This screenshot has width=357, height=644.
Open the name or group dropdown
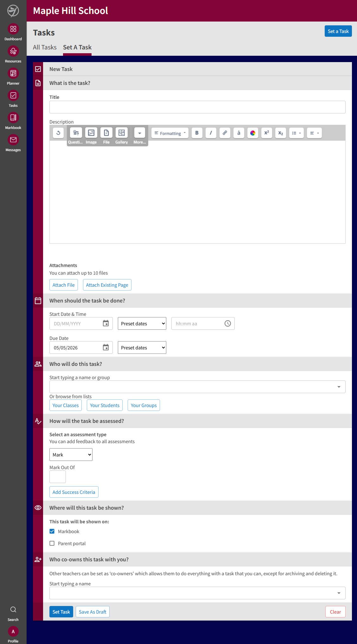tap(197, 387)
